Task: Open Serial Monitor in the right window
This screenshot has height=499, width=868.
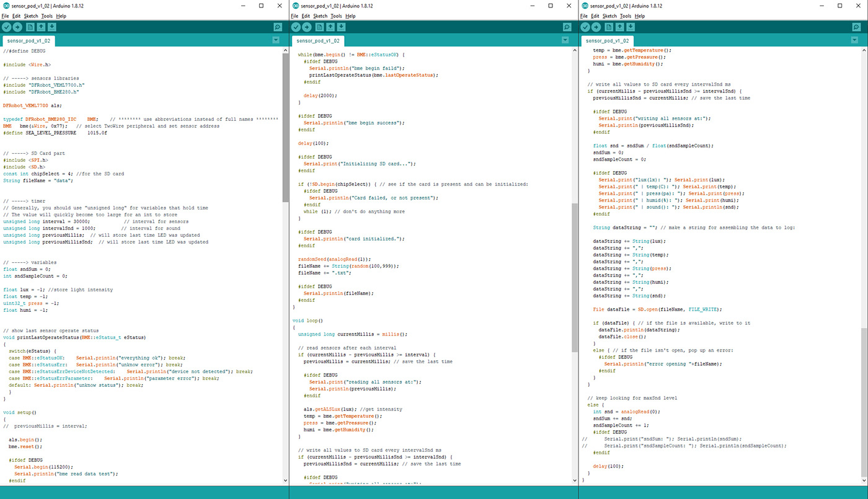Action: click(x=857, y=27)
